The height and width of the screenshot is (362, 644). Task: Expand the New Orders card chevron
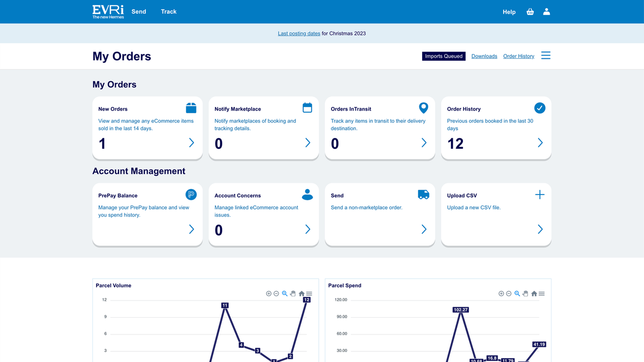[191, 143]
